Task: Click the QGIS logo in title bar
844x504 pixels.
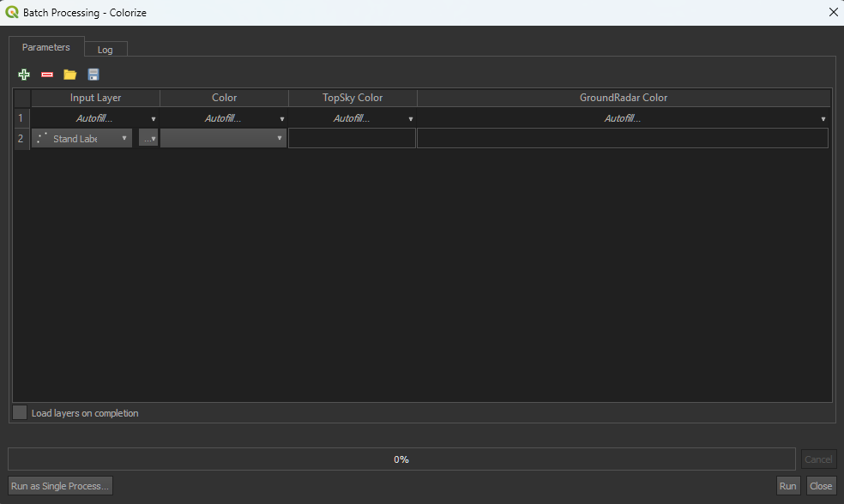Action: (12, 12)
